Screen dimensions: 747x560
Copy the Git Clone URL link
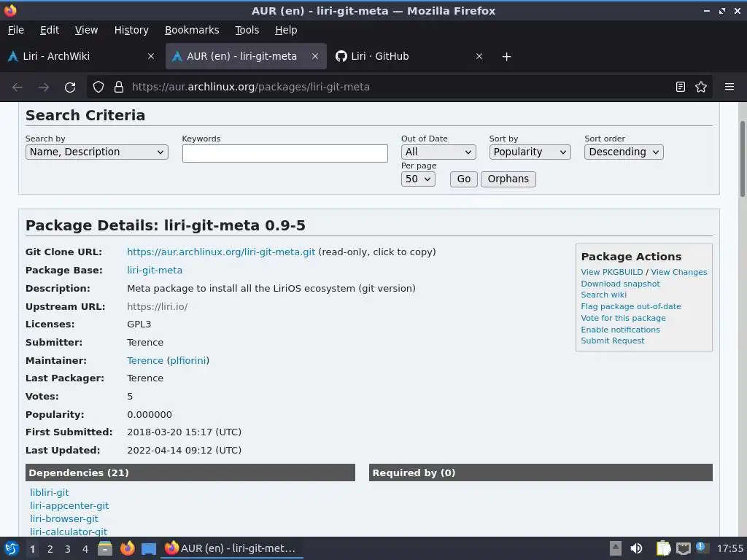tap(221, 252)
